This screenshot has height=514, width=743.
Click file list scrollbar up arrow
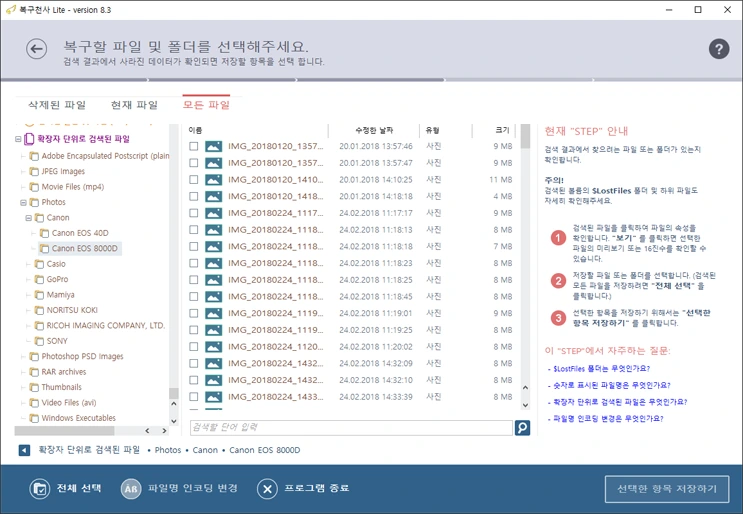[x=525, y=388]
